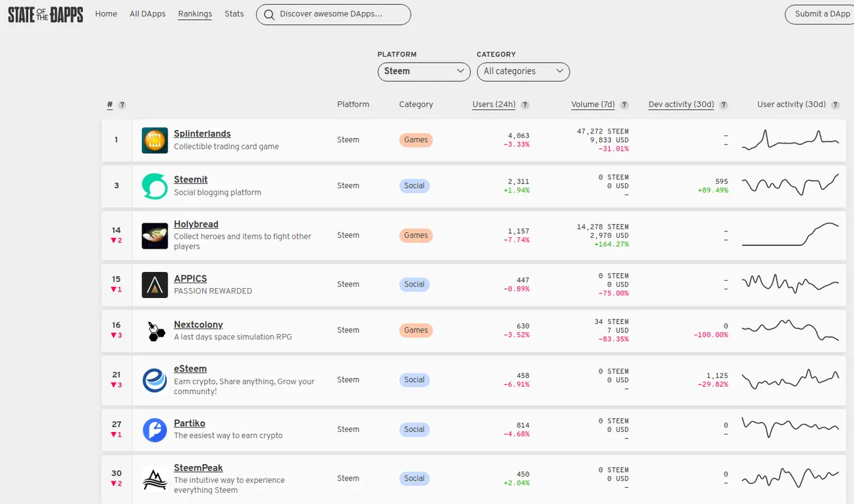Click help icon next to Users (24h)
The width and height of the screenshot is (854, 504).
coord(525,105)
